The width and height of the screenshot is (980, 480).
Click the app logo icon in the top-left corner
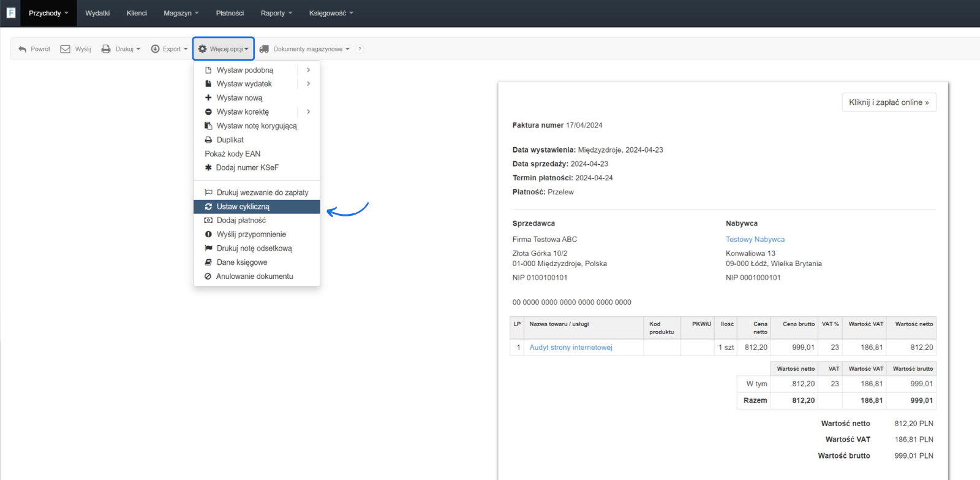[10, 13]
